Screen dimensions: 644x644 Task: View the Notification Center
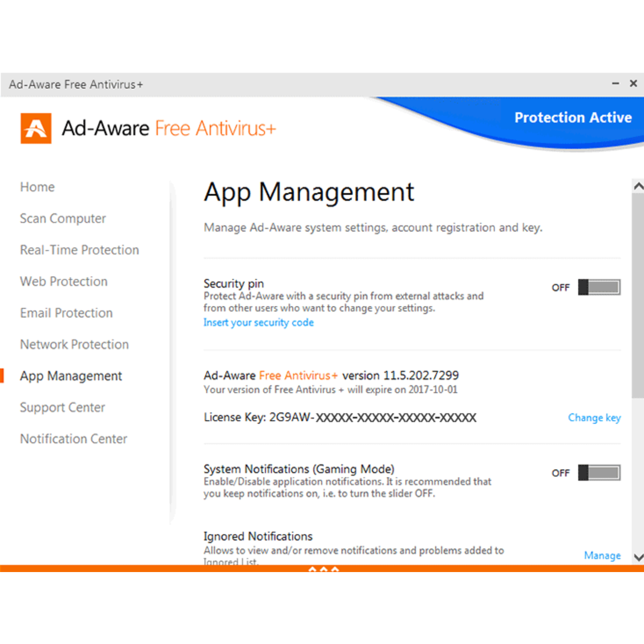73,439
